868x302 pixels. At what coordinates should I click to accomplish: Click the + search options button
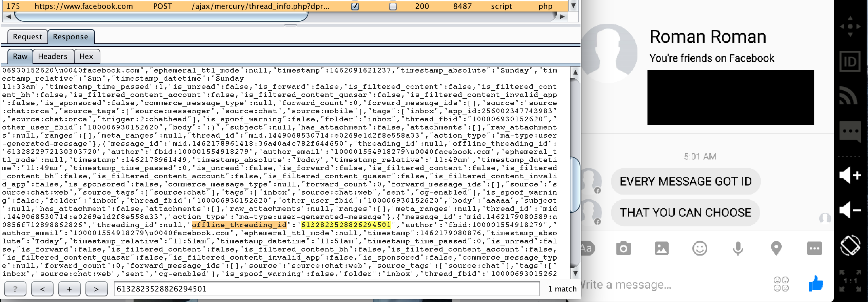click(x=69, y=289)
